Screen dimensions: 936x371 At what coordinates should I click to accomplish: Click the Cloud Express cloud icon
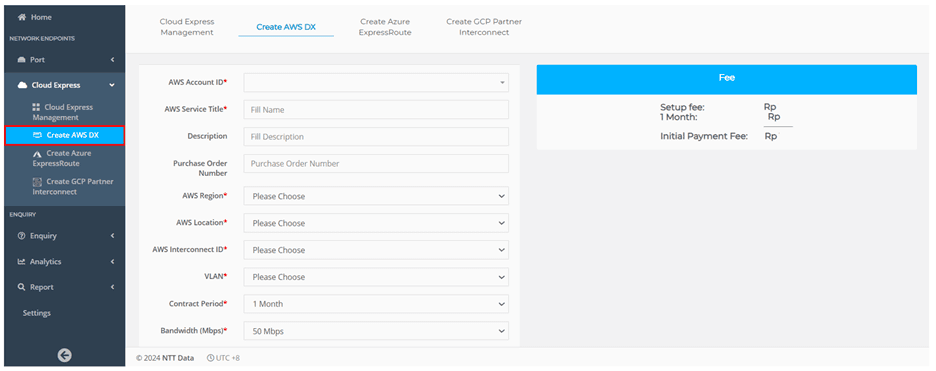[23, 85]
